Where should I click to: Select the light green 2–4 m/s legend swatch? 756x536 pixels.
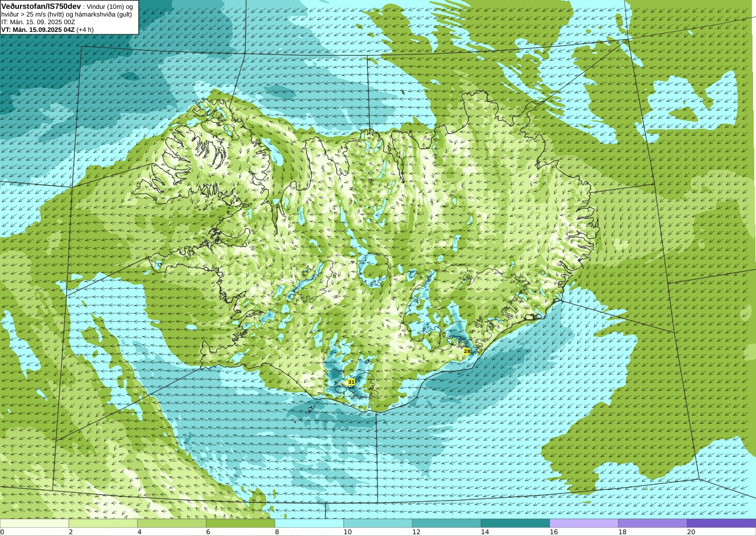click(103, 523)
